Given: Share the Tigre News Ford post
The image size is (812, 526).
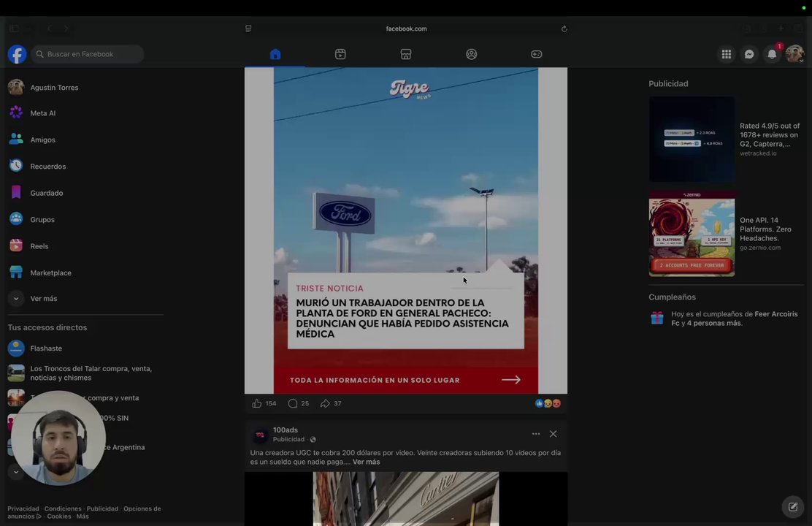Looking at the screenshot, I should (x=325, y=403).
